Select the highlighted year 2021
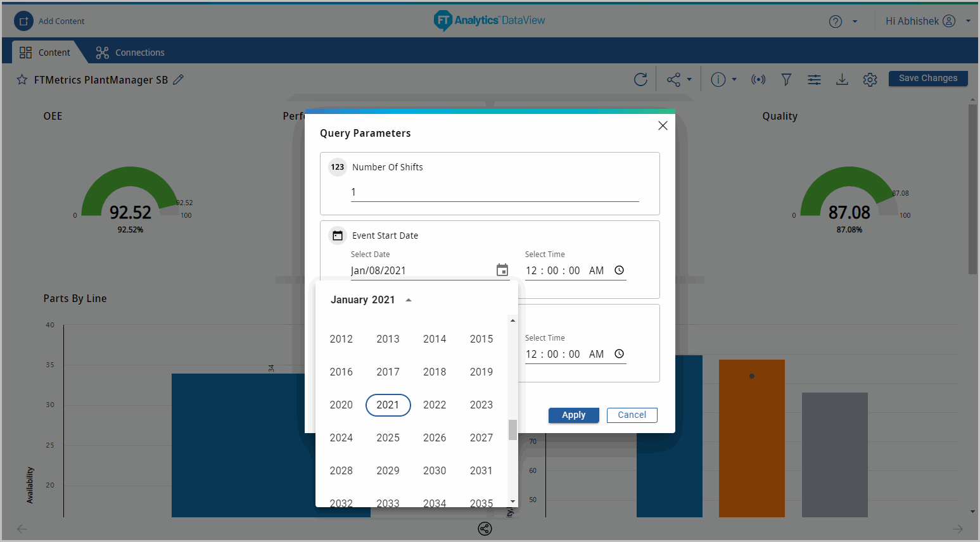 pyautogui.click(x=388, y=405)
